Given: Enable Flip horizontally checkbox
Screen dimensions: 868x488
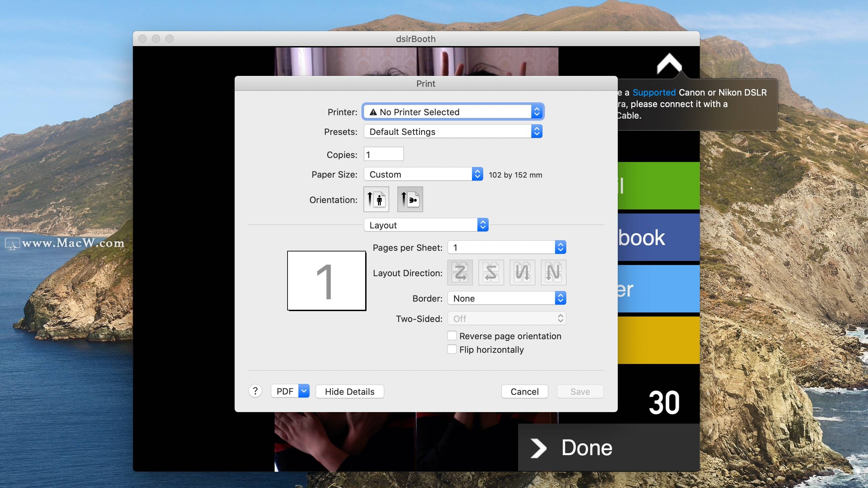Looking at the screenshot, I should click(x=452, y=349).
